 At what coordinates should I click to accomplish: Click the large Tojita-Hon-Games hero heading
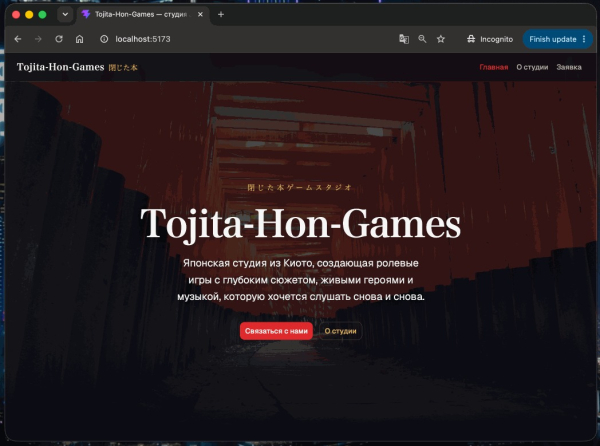coord(301,224)
